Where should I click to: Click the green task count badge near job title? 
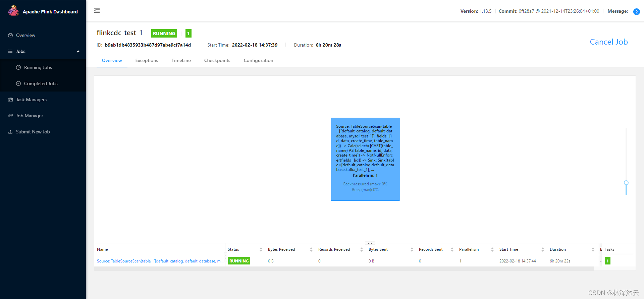(189, 34)
